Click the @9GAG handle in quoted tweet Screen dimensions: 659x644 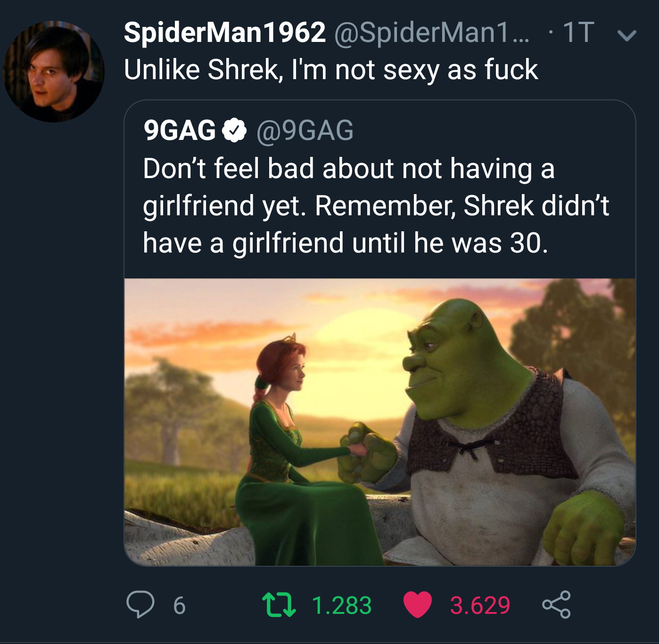(305, 130)
